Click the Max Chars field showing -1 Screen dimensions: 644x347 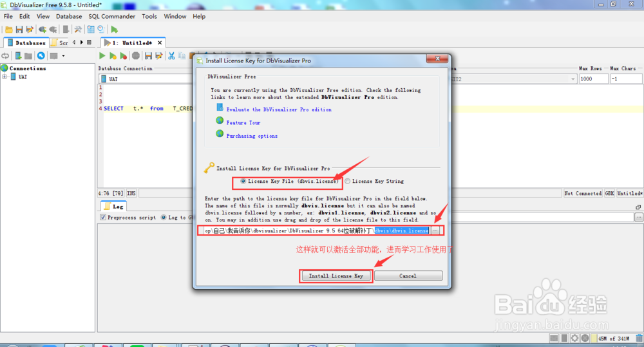(626, 79)
